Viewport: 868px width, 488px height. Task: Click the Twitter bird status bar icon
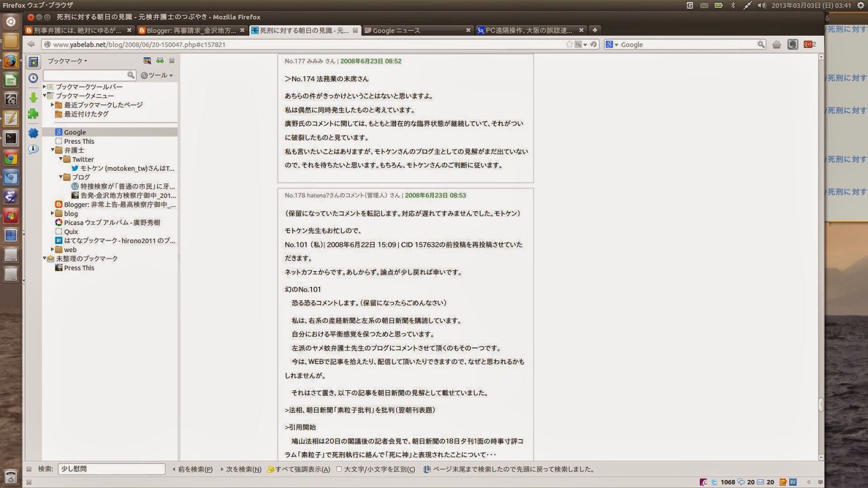pyautogui.click(x=714, y=482)
